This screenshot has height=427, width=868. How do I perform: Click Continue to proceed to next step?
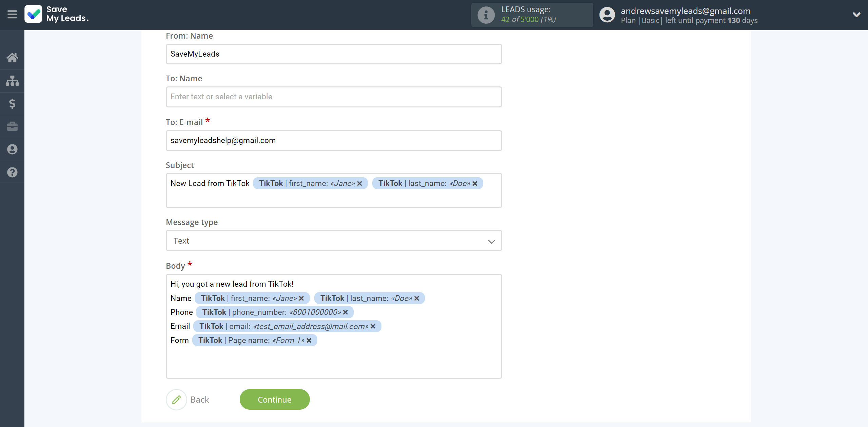pyautogui.click(x=275, y=399)
